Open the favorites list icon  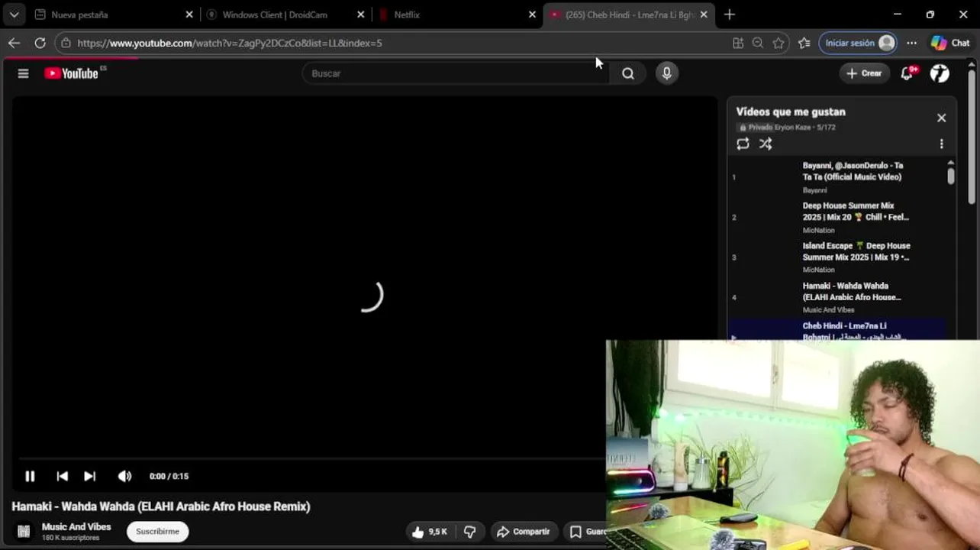coord(804,44)
